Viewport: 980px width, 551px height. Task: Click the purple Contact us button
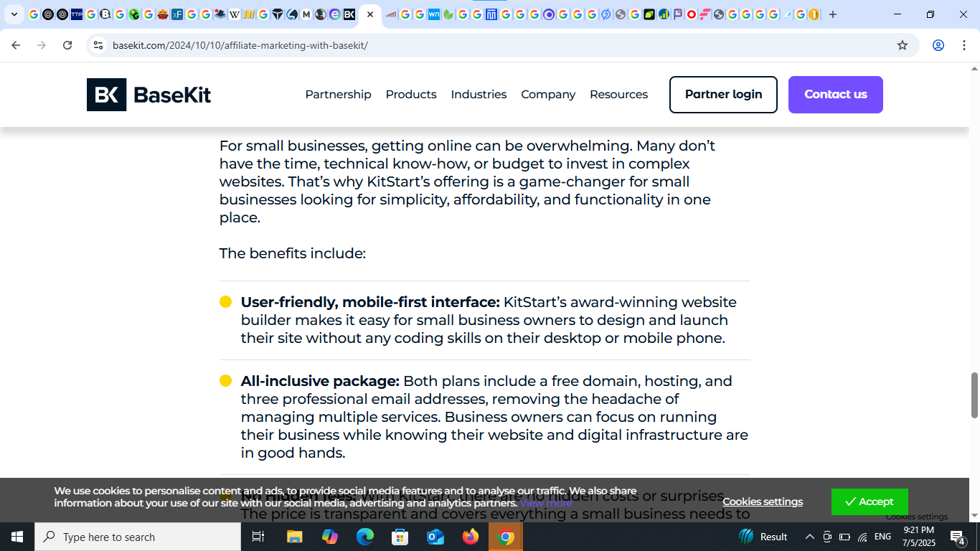tap(836, 95)
